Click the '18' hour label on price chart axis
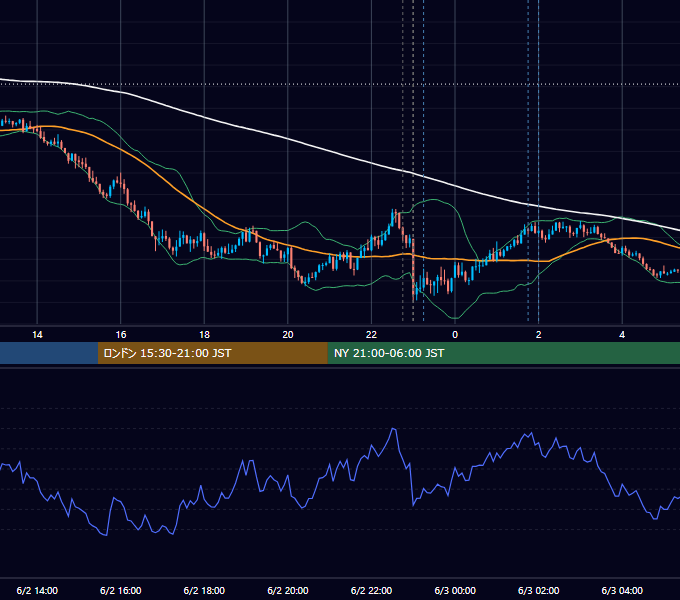Screen dimensions: 680x600 coord(204,335)
